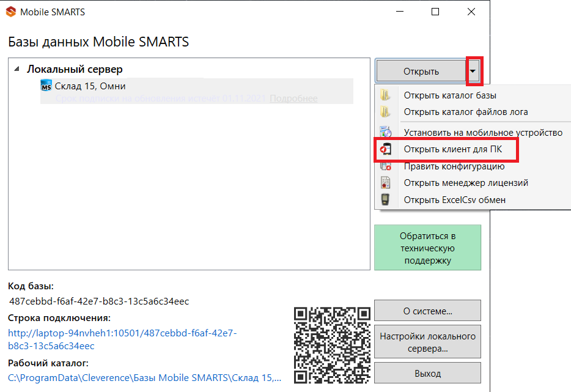The height and width of the screenshot is (392, 571).
Task: Click the Код базы: label
Action: [31, 286]
